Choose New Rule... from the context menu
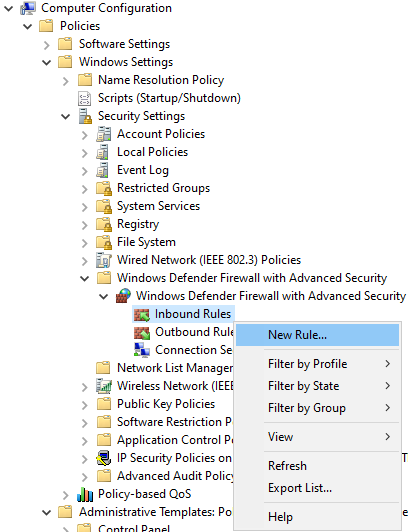Image resolution: width=409 pixels, height=532 pixels. (317, 335)
